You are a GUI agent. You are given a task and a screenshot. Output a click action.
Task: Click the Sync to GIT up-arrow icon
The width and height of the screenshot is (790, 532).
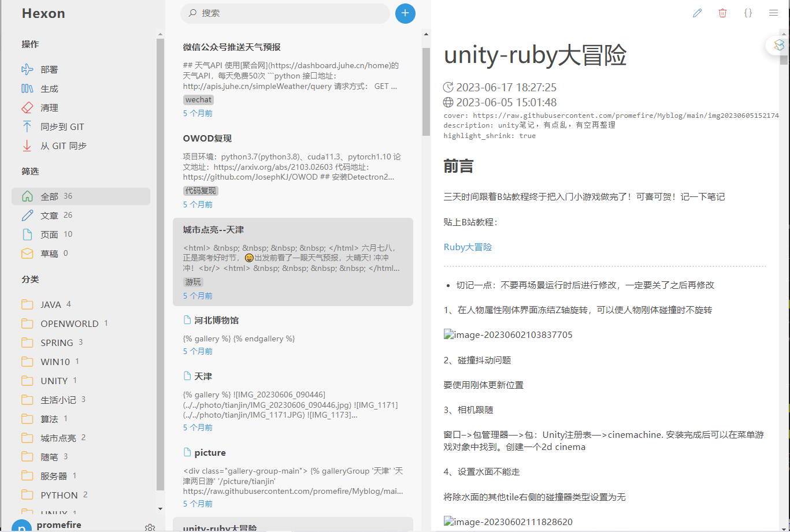[x=27, y=127]
